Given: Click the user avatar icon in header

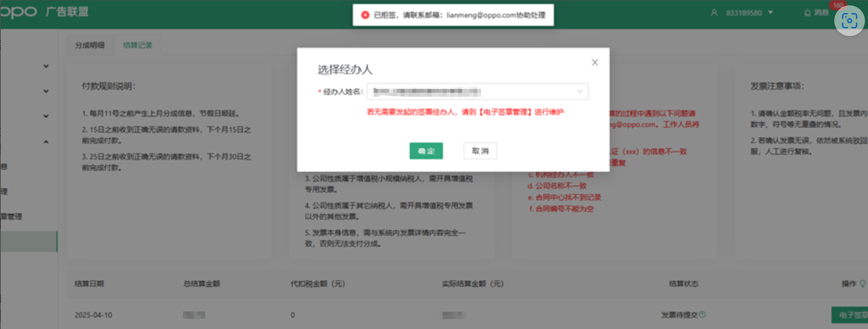Looking at the screenshot, I should pyautogui.click(x=714, y=13).
